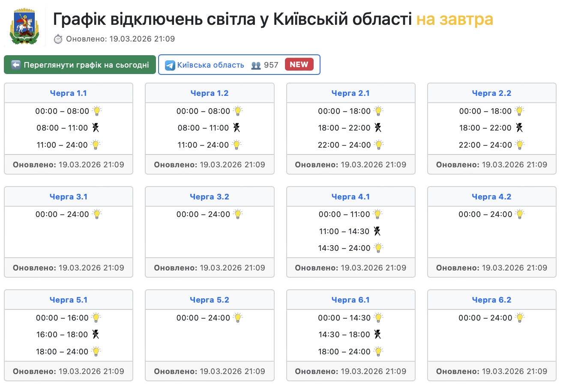
Task: Open the Черга 5.2 link
Action: (210, 300)
